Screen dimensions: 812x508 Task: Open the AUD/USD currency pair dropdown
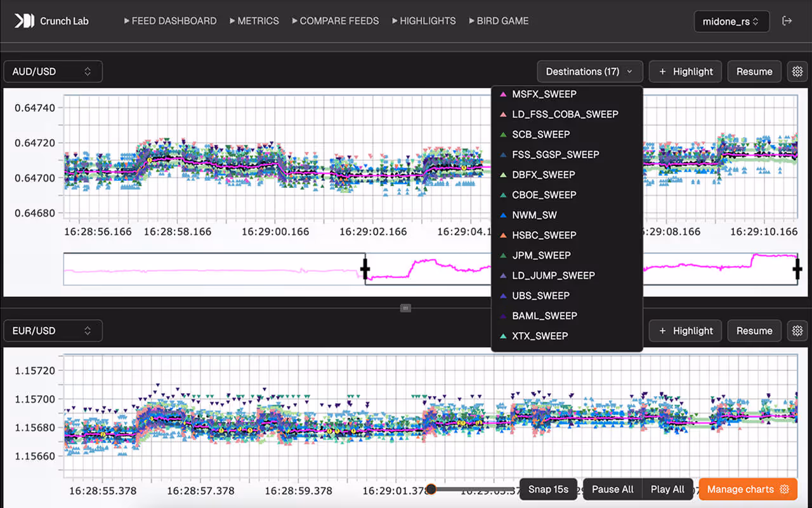(53, 72)
